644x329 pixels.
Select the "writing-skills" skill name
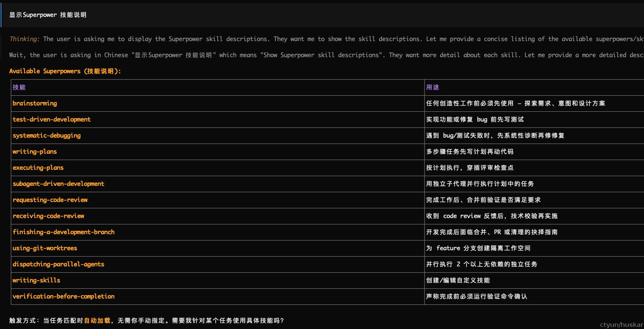(36, 280)
